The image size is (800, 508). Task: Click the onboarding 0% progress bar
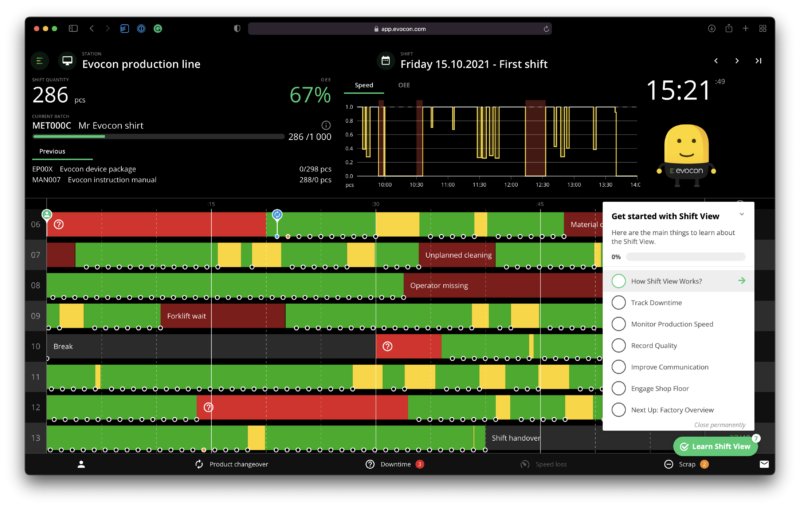tap(685, 257)
